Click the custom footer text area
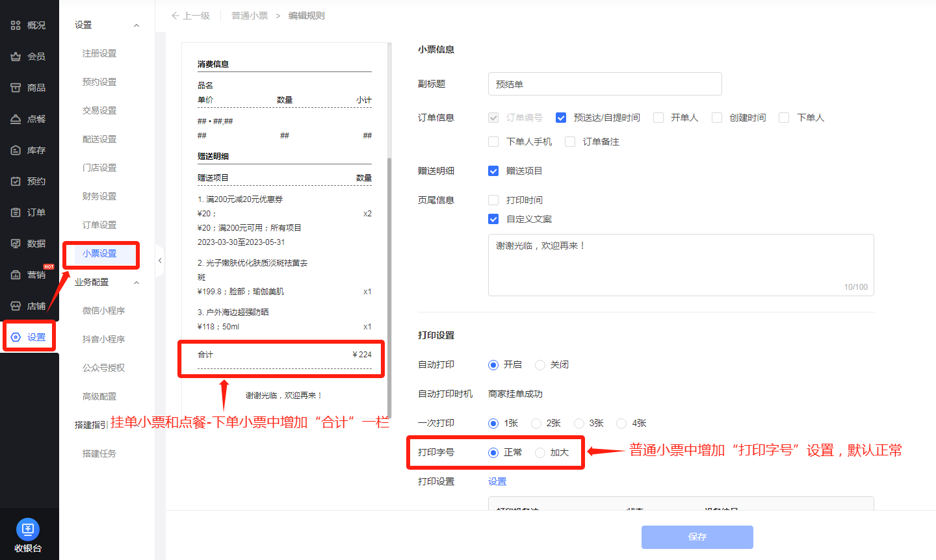 click(x=681, y=265)
